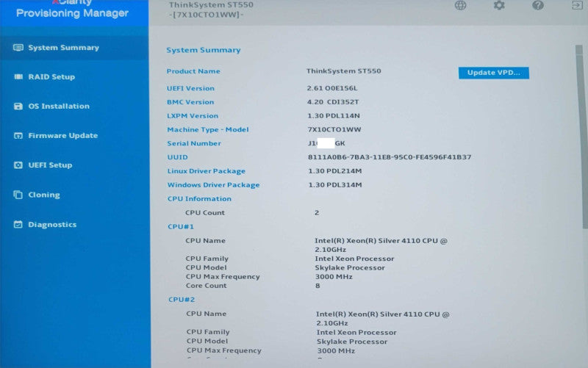Open help via question mark icon
The image size is (588, 368).
(538, 5)
